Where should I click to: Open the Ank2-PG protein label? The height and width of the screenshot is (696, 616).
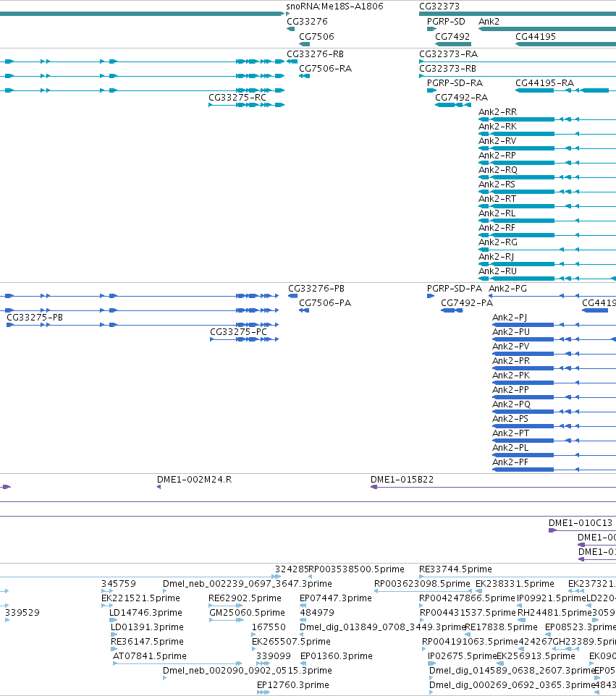(x=507, y=289)
